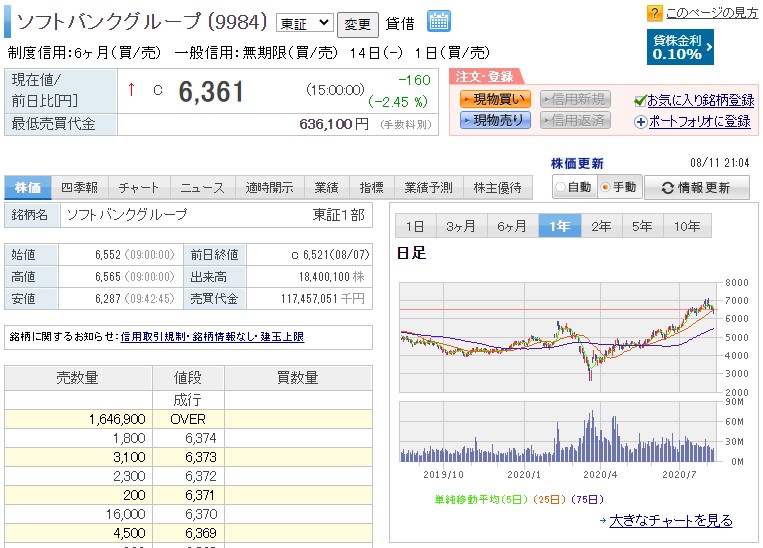Open the 東証 market dropdown

(305, 23)
